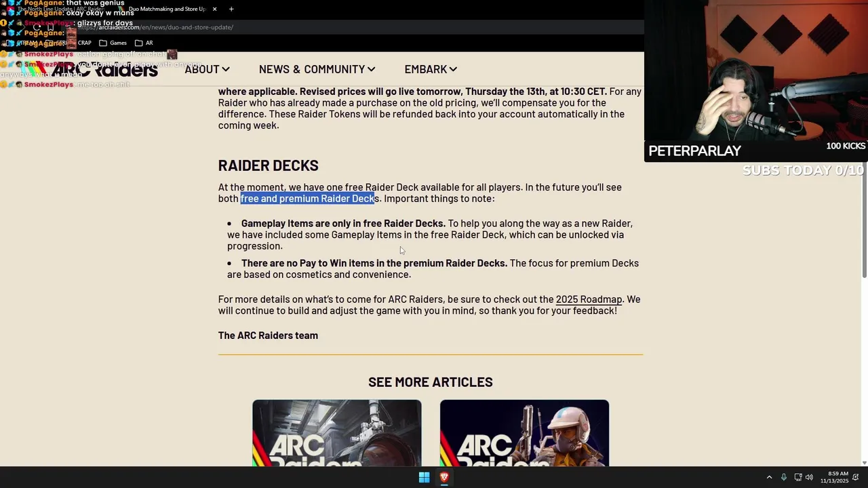Expand the NEWS & COMMUNITY dropdown

[x=317, y=69]
